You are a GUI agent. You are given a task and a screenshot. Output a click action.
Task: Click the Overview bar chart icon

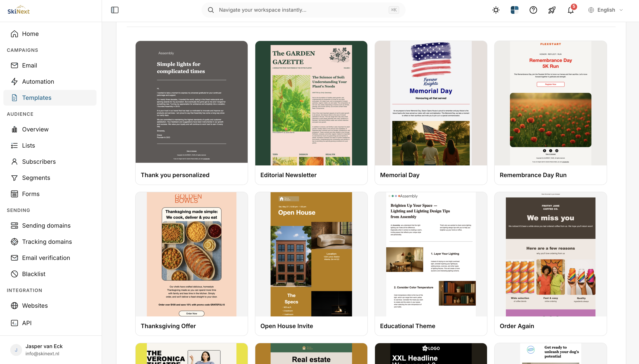point(14,129)
